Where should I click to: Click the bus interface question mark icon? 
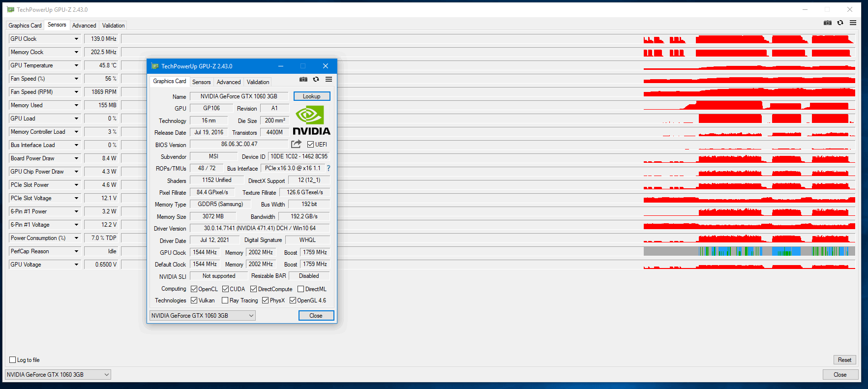coord(329,168)
